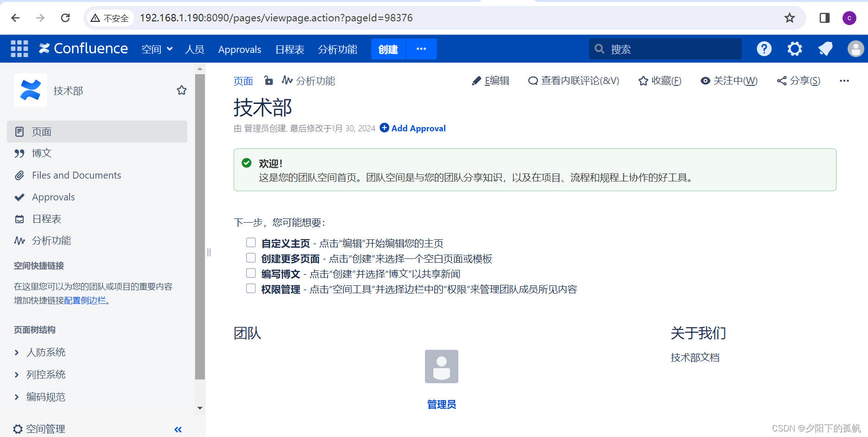Open the user profile avatar menu
The width and height of the screenshot is (868, 437).
[855, 49]
